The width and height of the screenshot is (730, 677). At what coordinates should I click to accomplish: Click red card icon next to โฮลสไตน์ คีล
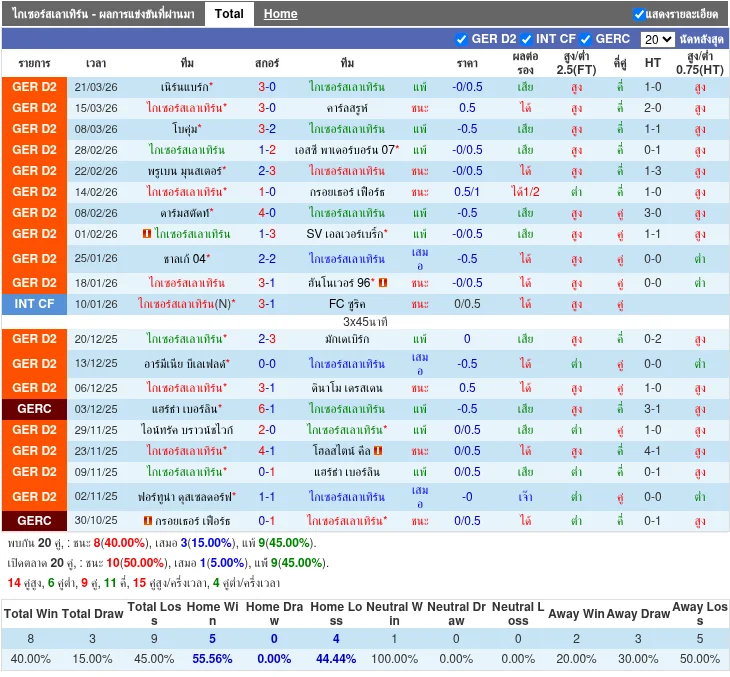[379, 451]
